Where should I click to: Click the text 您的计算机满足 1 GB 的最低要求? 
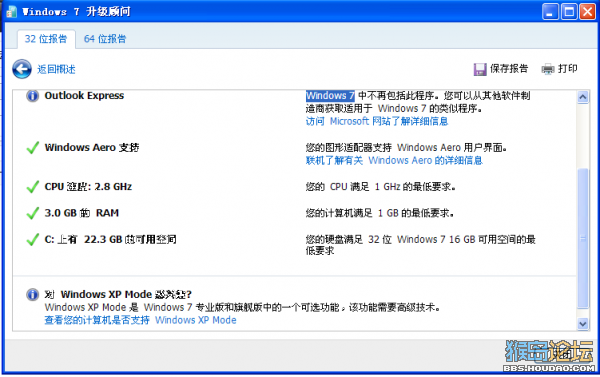click(x=380, y=213)
